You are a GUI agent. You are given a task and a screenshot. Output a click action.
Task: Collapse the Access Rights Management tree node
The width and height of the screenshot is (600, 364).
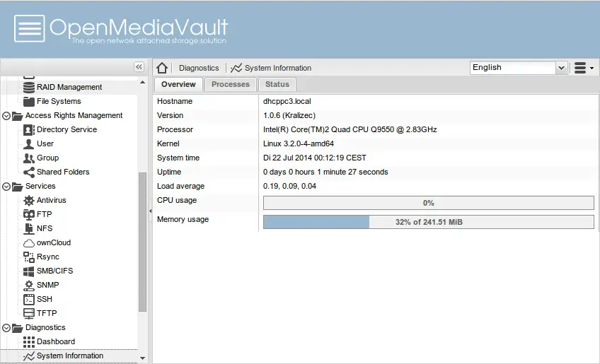6,116
